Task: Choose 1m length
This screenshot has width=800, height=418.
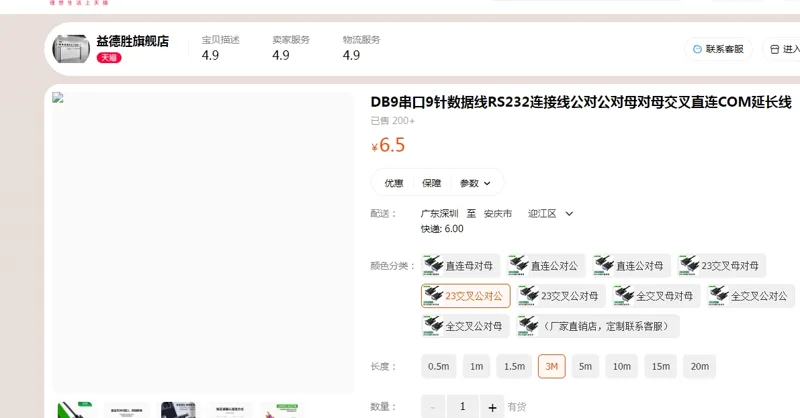Action: tap(477, 366)
